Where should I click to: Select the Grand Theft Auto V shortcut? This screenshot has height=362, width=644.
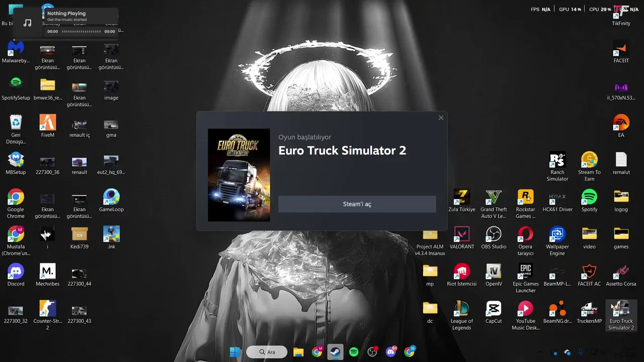click(494, 204)
